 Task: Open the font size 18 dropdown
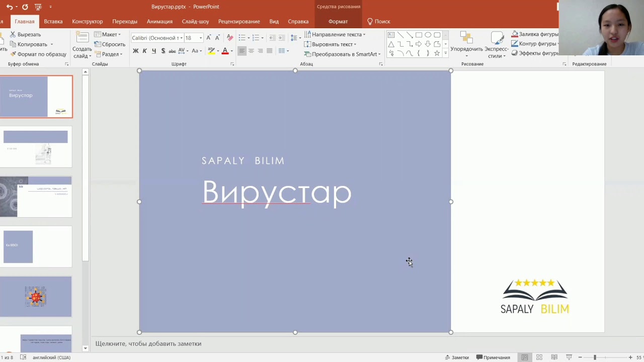tap(194, 38)
